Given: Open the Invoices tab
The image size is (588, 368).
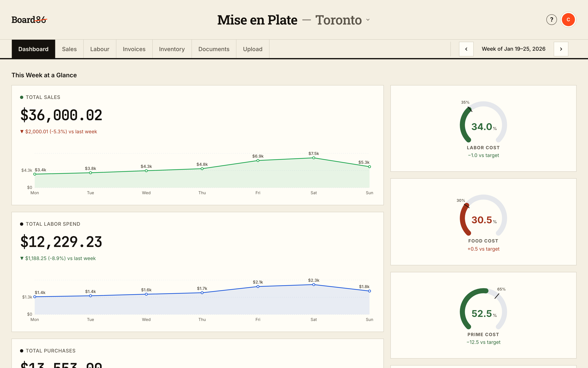Looking at the screenshot, I should click(134, 49).
